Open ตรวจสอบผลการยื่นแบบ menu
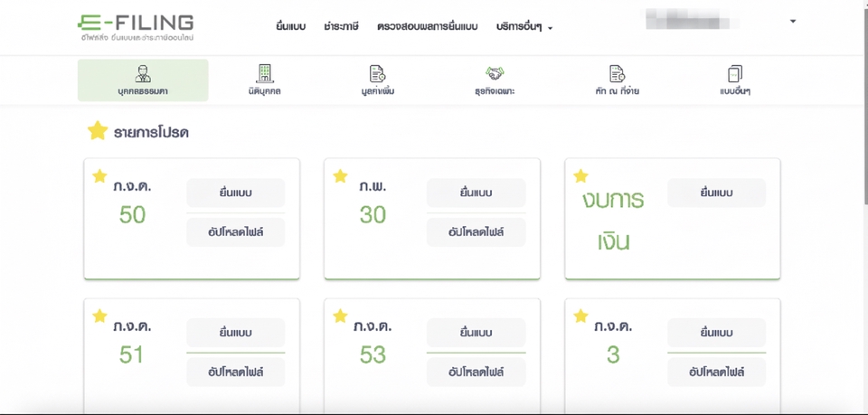 pyautogui.click(x=427, y=27)
